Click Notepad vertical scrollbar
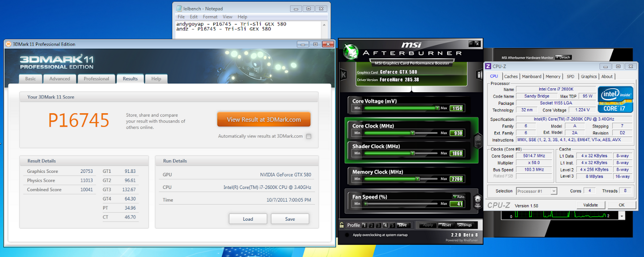 point(324,30)
